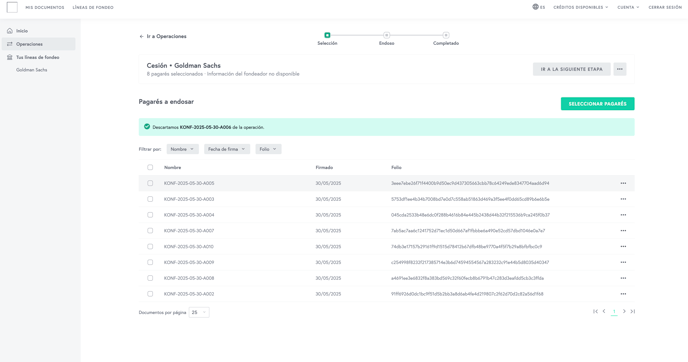Screen dimensions: 688x362
Task: Open row options for KONF-2025-05-30-A005
Action: [x=623, y=183]
